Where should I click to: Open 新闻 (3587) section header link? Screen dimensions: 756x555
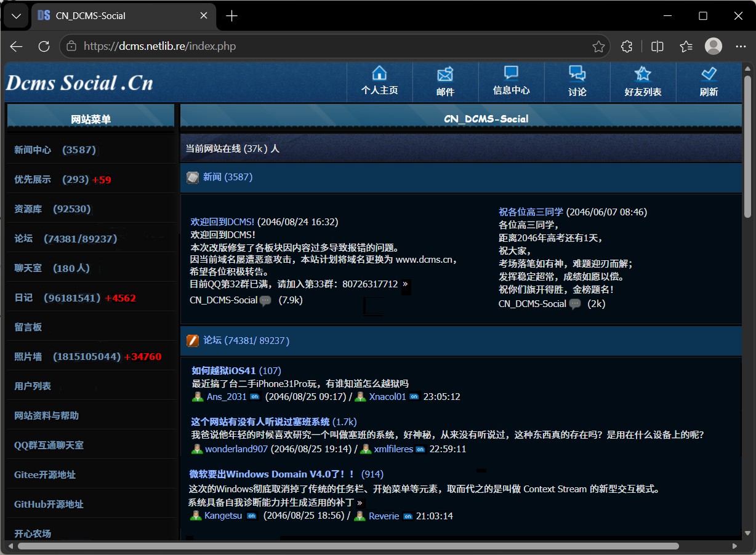pyautogui.click(x=228, y=177)
